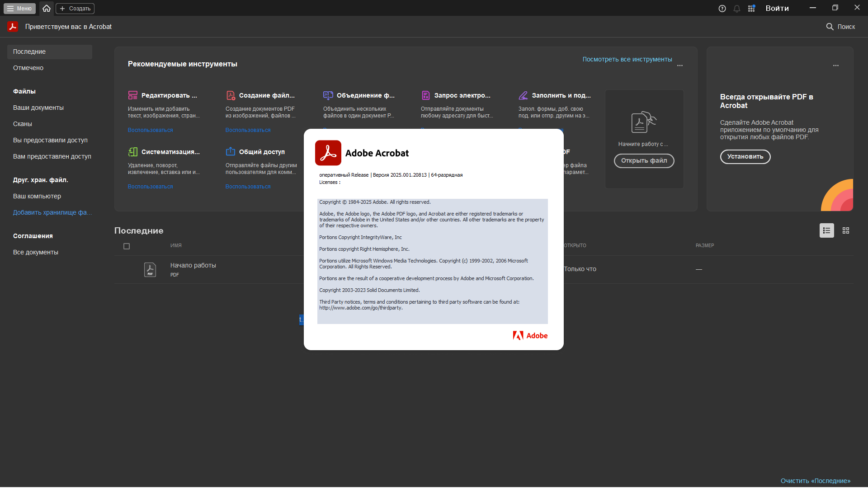Switch recent files to grid view
Screen dimensions: 868x488
coord(846,230)
